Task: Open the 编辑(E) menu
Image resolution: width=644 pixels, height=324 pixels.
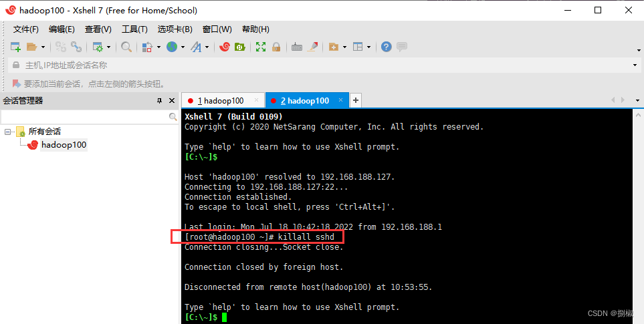Action: click(62, 29)
